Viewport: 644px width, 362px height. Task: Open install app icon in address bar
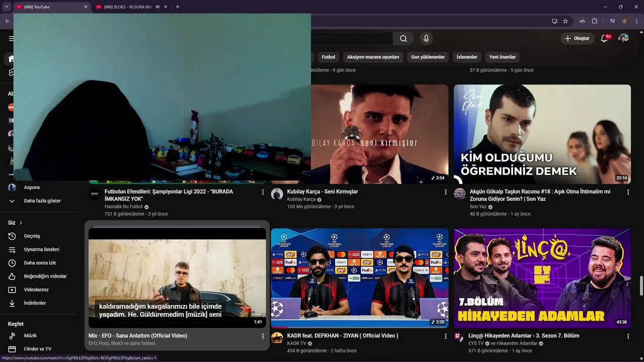point(554,21)
